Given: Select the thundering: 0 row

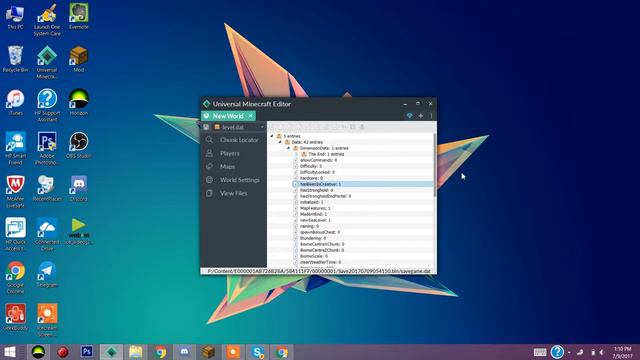Looking at the screenshot, I should point(313,238).
